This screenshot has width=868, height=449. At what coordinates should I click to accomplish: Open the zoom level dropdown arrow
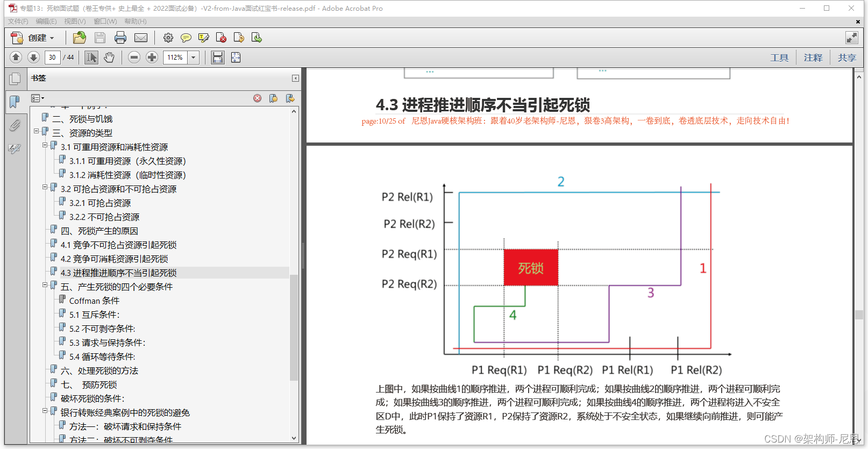pyautogui.click(x=194, y=58)
